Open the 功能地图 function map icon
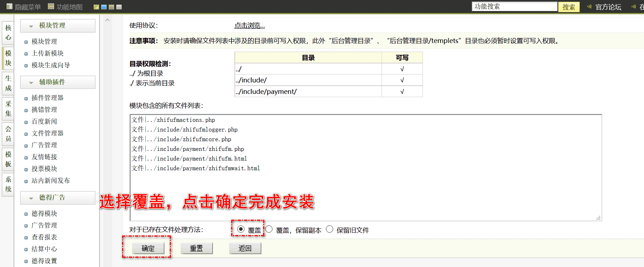Image resolution: width=644 pixels, height=267 pixels. (51, 6)
